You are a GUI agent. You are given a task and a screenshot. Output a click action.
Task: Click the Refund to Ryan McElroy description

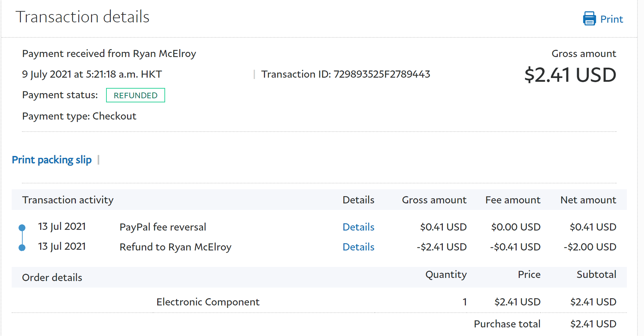tap(175, 247)
